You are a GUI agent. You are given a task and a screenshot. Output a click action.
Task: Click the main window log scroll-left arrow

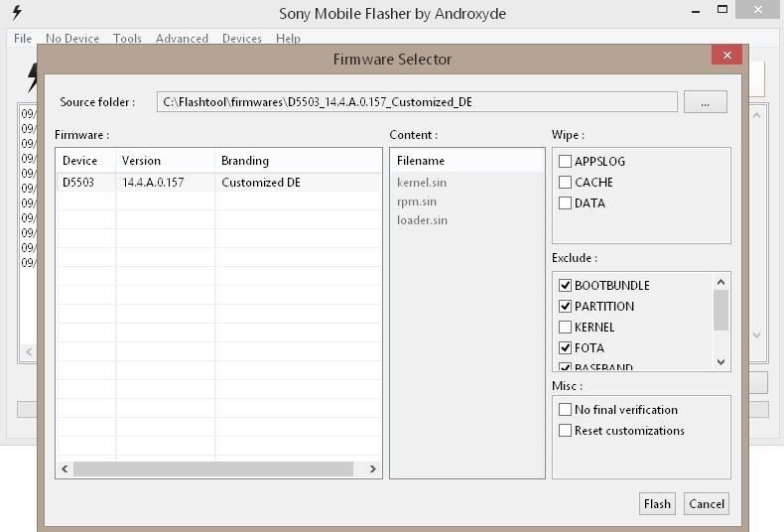click(29, 352)
